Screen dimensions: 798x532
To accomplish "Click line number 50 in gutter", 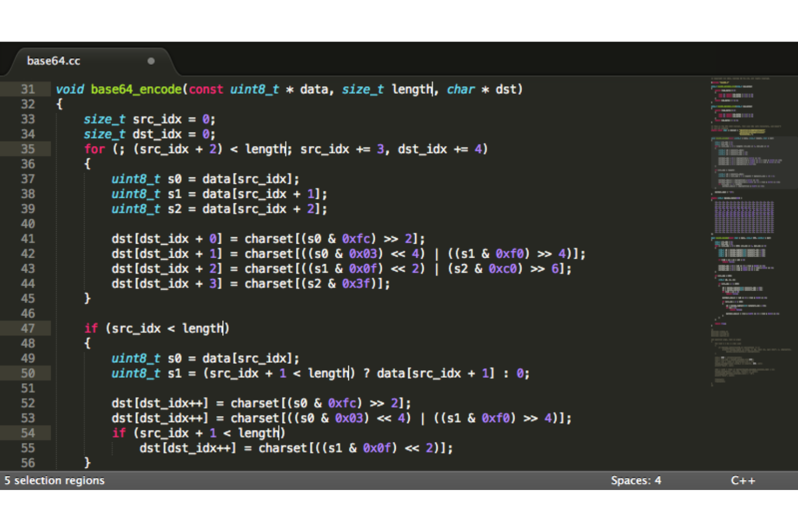I will 28,373.
